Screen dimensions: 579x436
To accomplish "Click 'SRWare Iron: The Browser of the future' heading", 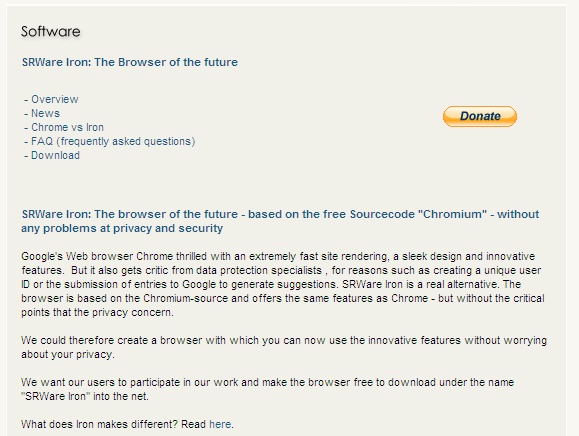I will [x=130, y=62].
